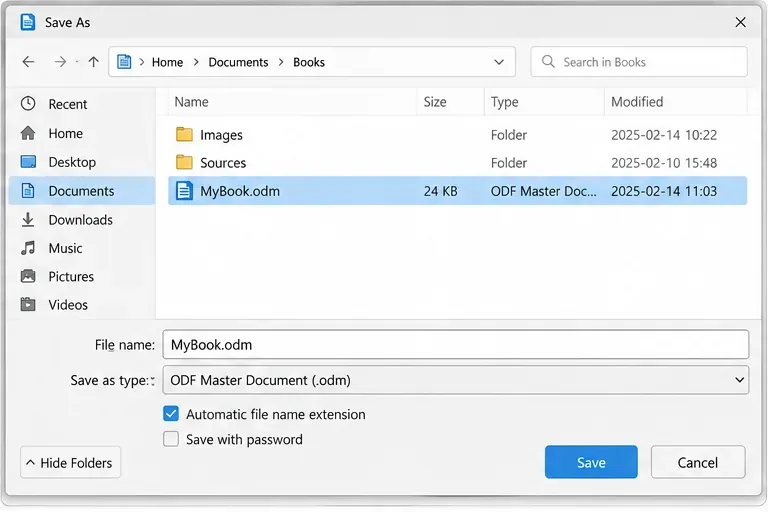This screenshot has width=768, height=512.
Task: Click the Cancel button
Action: click(698, 462)
